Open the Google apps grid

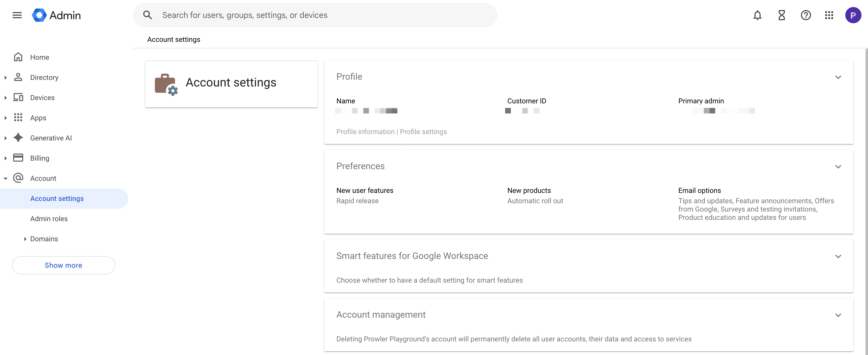(x=829, y=15)
